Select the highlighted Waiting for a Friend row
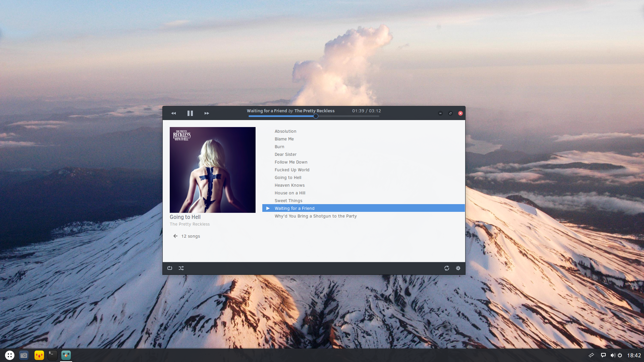 click(x=364, y=208)
